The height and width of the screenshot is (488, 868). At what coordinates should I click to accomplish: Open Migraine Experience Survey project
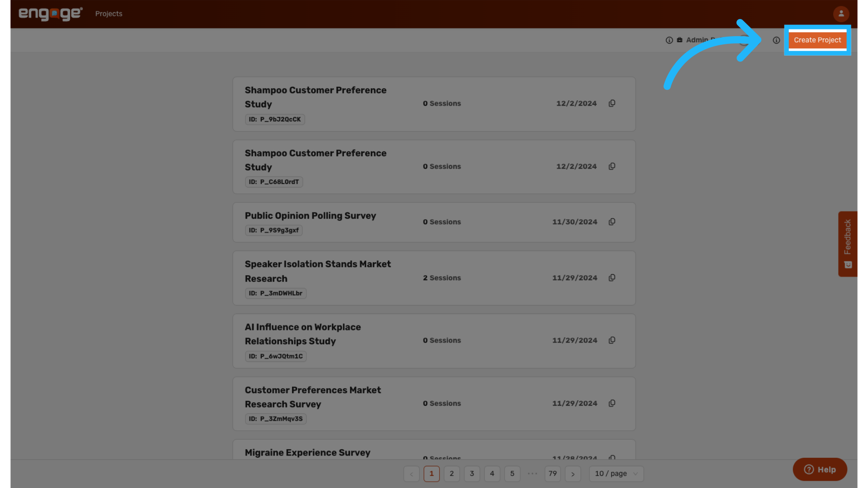click(x=307, y=452)
